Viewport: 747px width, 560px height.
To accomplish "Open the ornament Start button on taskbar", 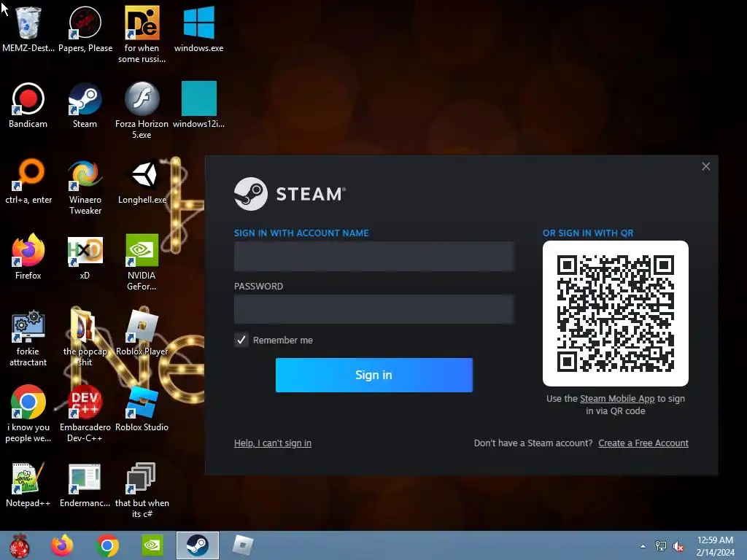I will click(19, 545).
